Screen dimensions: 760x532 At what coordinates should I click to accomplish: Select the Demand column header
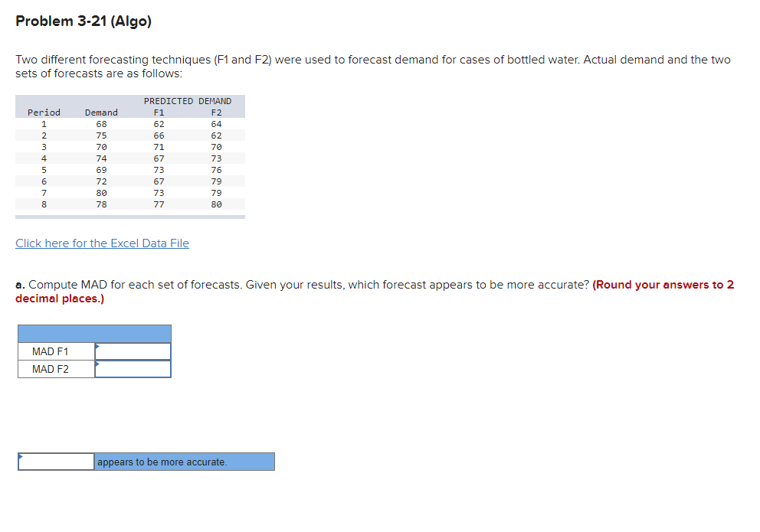tap(101, 112)
